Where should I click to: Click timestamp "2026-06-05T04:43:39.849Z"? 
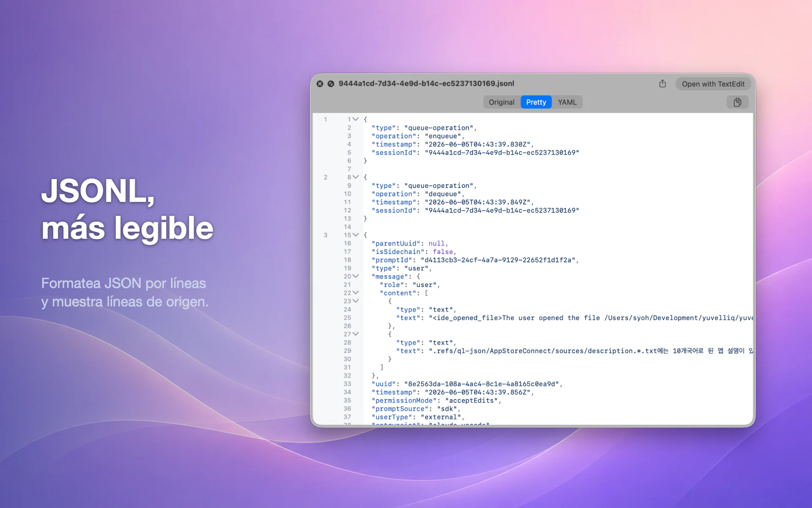click(x=477, y=202)
